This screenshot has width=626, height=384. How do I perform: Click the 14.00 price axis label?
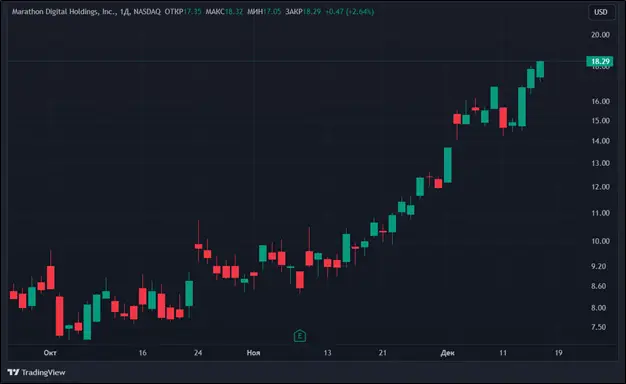pos(600,141)
